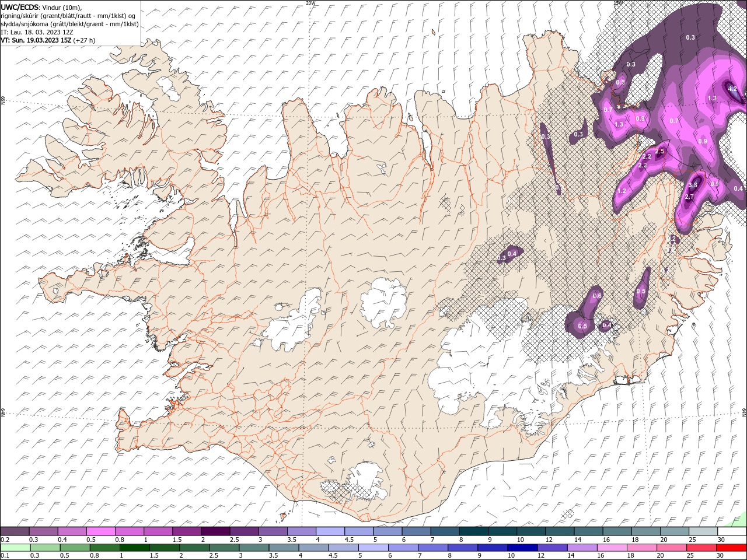Screen dimensions: 747x560
Task: Pick rain legend swatch between 1 and 1.5
Action: pos(135,548)
